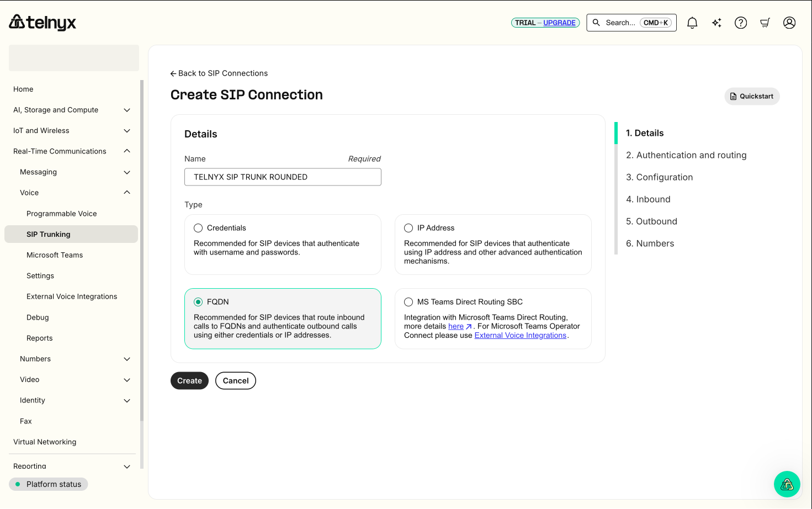Image resolution: width=812 pixels, height=509 pixels.
Task: Click the UPGRADE trial link
Action: (559, 23)
